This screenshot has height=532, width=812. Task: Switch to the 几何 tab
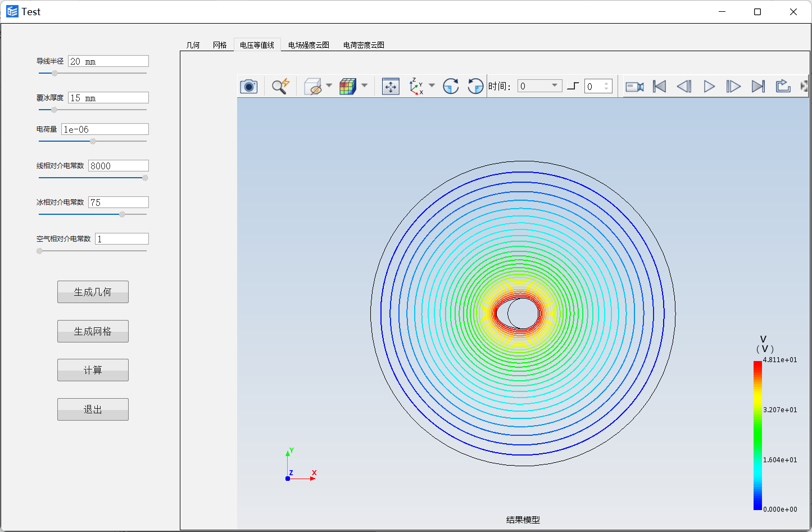(193, 45)
